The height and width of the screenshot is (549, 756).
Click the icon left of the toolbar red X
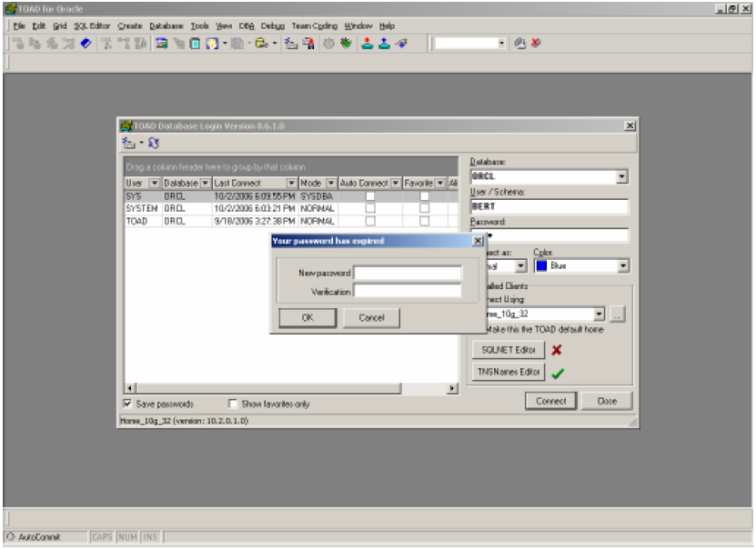519,44
